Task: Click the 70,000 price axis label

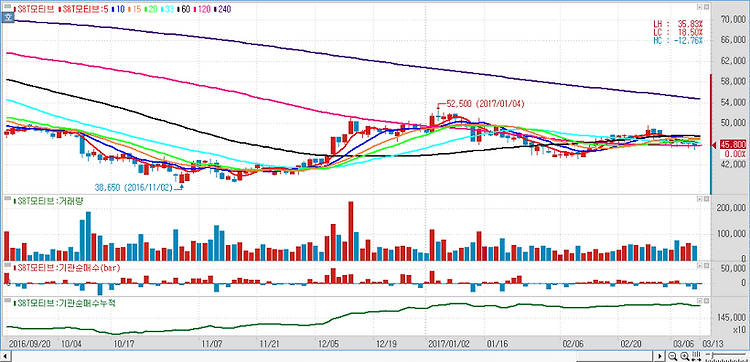Action: click(x=732, y=20)
